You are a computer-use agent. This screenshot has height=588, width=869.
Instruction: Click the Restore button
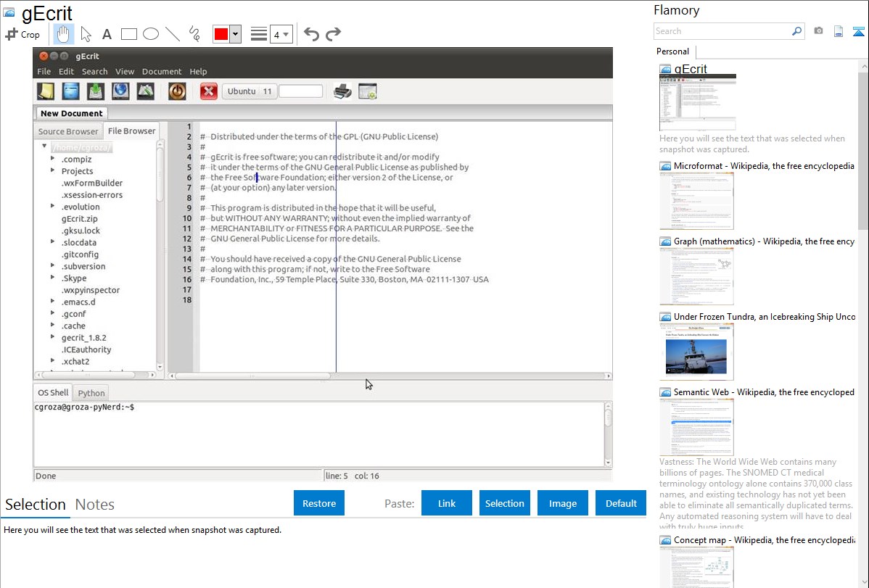pos(319,503)
